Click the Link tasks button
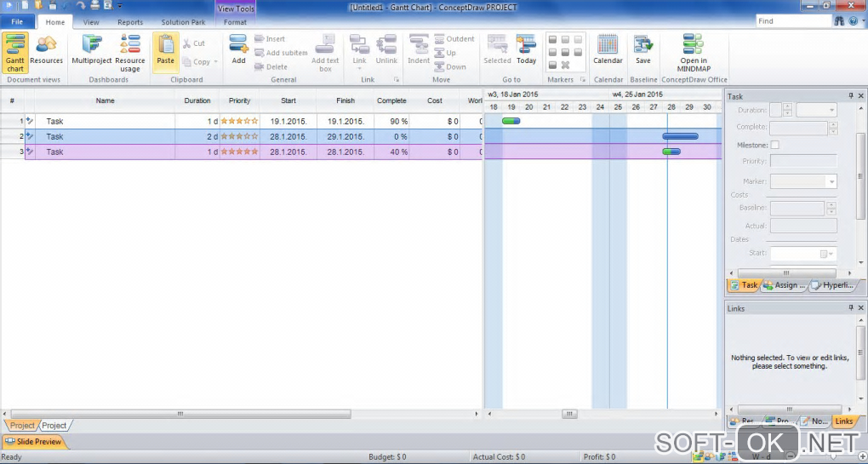 [x=359, y=50]
